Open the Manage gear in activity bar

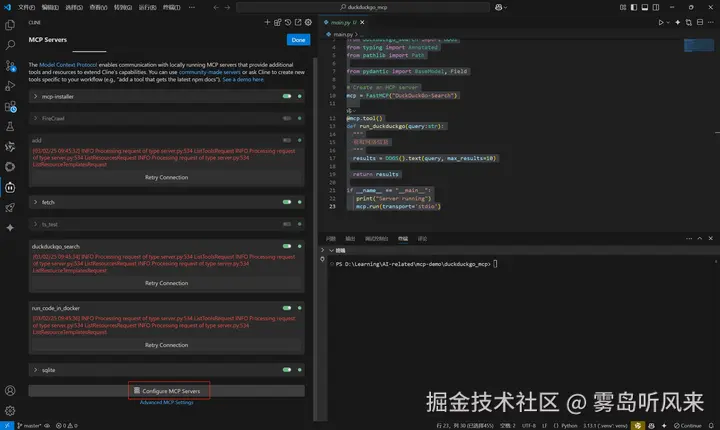coord(10,411)
